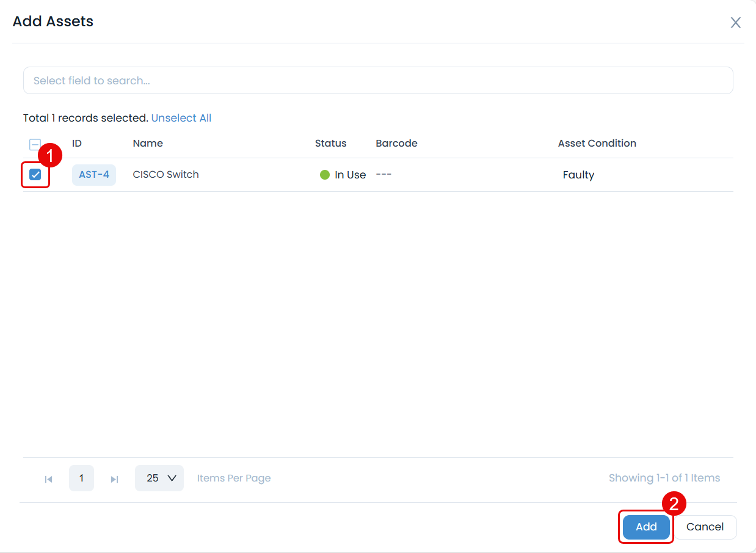This screenshot has height=553, width=756.
Task: Select the CISCO Switch asset name
Action: pyautogui.click(x=165, y=175)
